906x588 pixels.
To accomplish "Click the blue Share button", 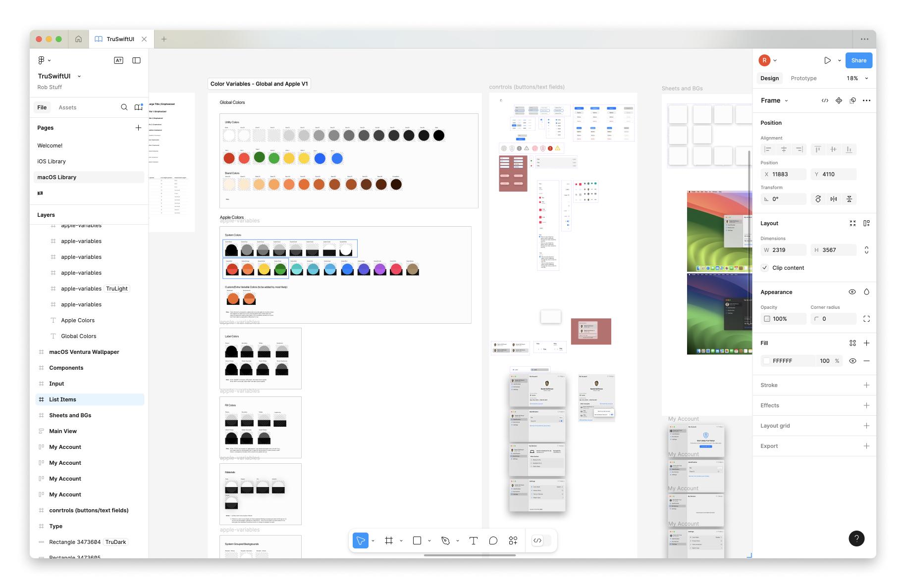I will pos(858,60).
